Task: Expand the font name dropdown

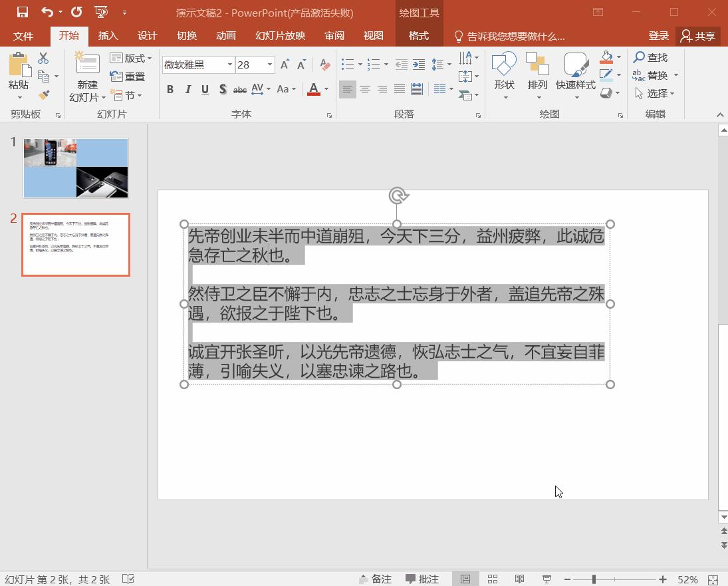Action: pyautogui.click(x=230, y=65)
